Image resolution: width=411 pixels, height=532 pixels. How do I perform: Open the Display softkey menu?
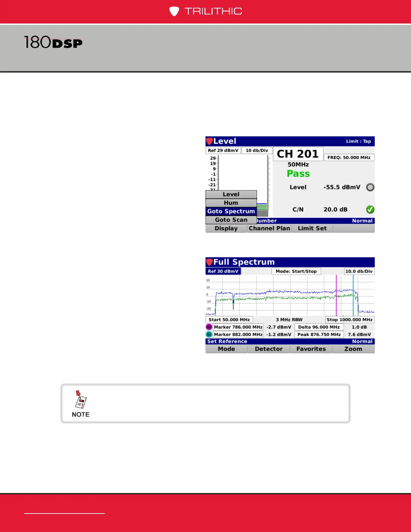pos(226,228)
